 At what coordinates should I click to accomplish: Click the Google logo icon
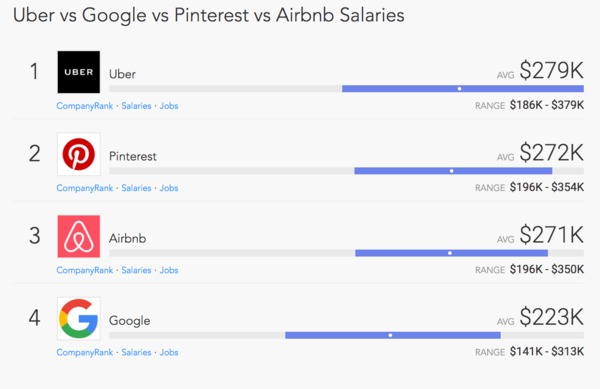click(x=79, y=319)
